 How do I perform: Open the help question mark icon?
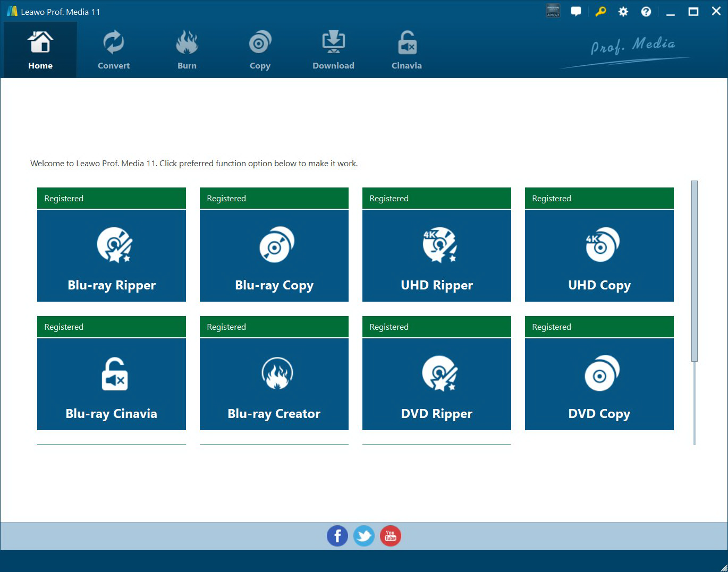[646, 12]
